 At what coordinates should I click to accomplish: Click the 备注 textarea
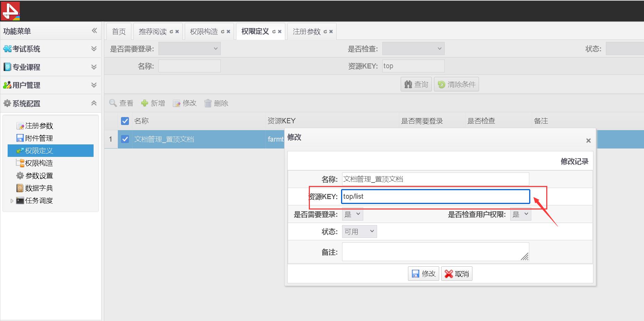pos(435,252)
